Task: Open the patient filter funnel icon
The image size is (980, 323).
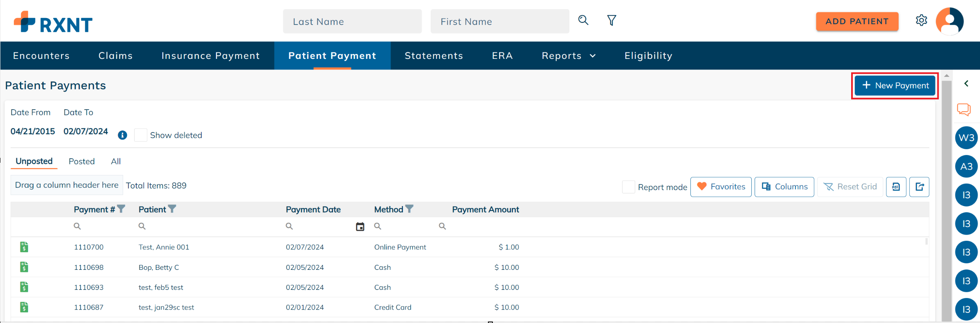Action: click(x=611, y=20)
